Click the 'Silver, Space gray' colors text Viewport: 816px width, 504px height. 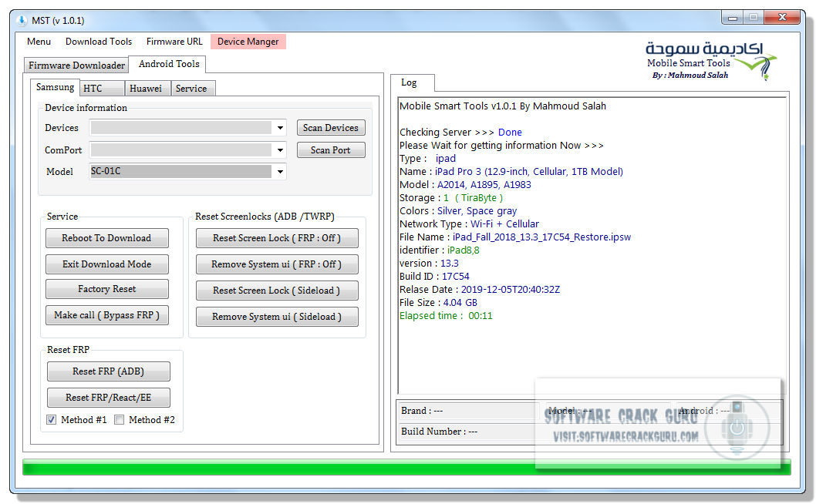pyautogui.click(x=477, y=210)
